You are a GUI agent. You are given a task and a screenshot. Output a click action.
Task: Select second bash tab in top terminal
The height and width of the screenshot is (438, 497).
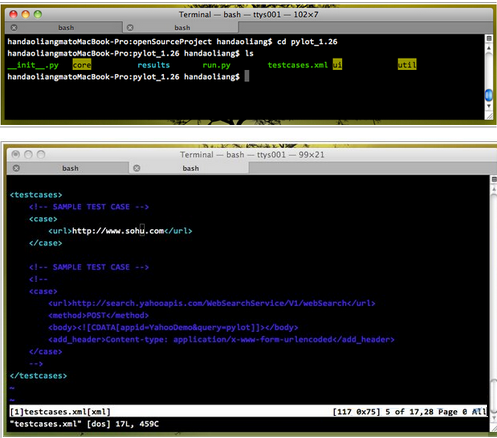pos(182,28)
